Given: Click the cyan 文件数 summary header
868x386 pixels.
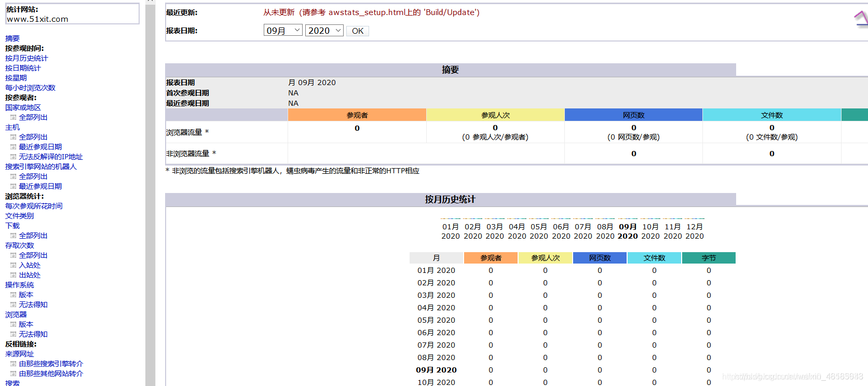Looking at the screenshot, I should tap(772, 115).
